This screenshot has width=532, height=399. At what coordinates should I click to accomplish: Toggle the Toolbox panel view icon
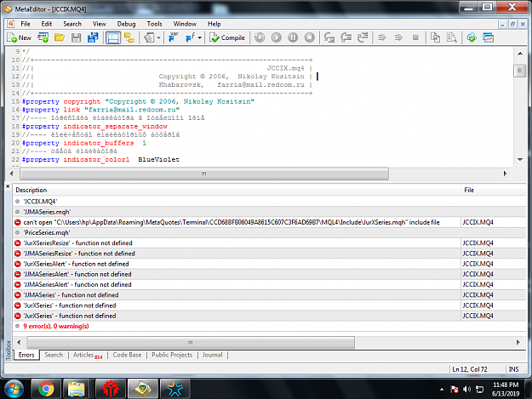tap(112, 37)
